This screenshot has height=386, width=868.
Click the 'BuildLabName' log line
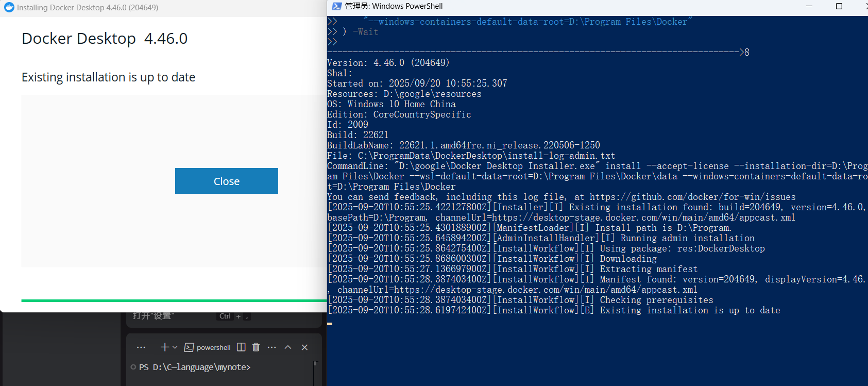point(464,145)
